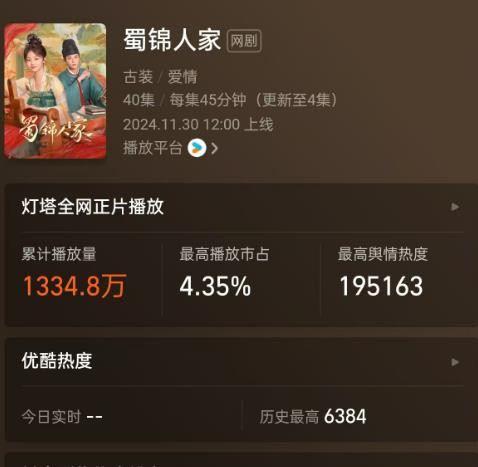The width and height of the screenshot is (478, 467).
Task: Expand the 播放平台 chevron arrow
Action: point(215,148)
